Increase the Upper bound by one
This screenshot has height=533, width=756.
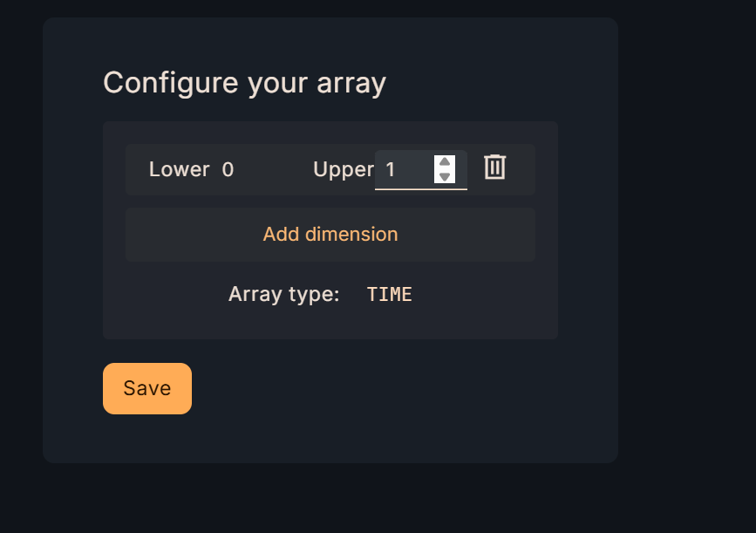click(x=445, y=162)
